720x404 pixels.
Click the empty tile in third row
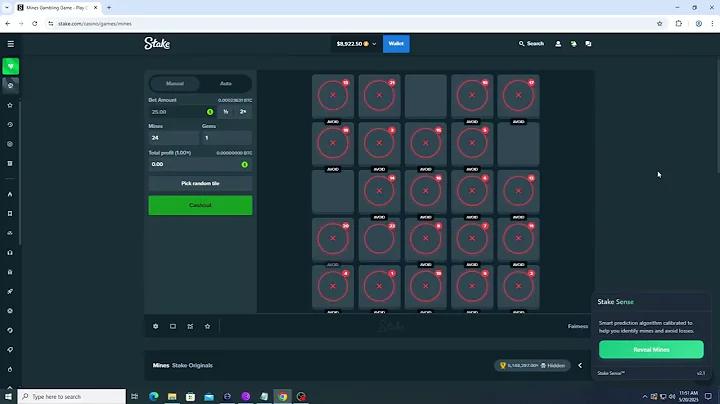(333, 191)
